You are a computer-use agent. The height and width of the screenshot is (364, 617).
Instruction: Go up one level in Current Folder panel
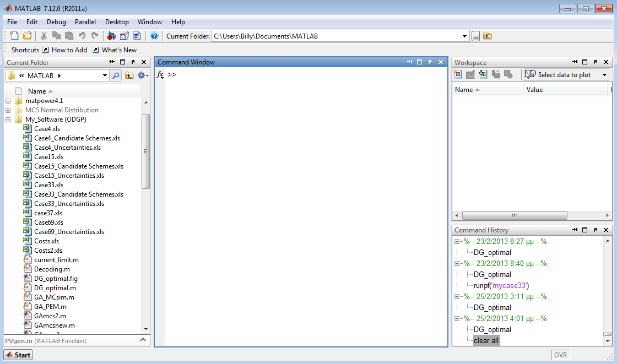click(129, 75)
